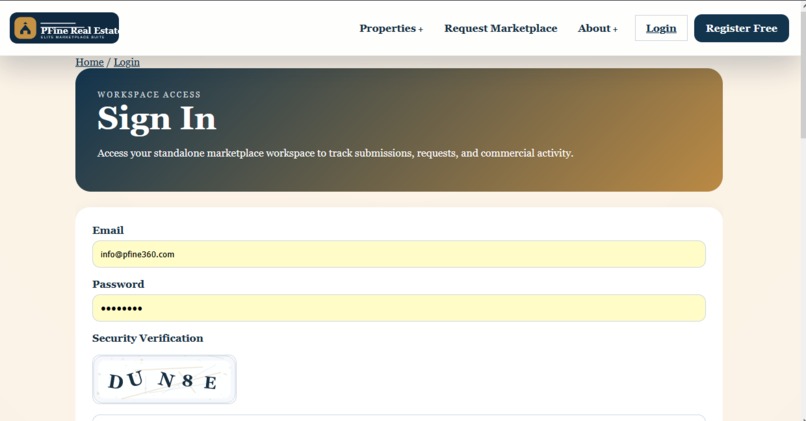Focus the Password input field
The width and height of the screenshot is (806, 421).
point(399,308)
